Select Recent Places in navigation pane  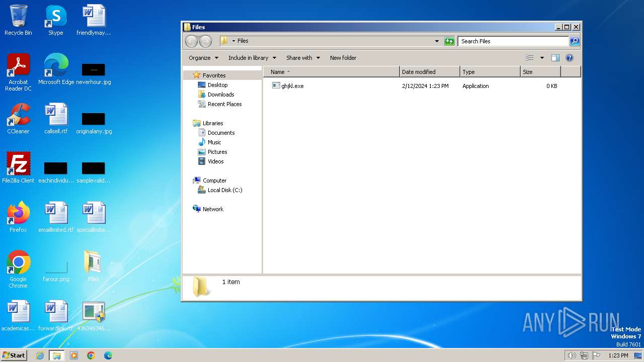point(224,104)
